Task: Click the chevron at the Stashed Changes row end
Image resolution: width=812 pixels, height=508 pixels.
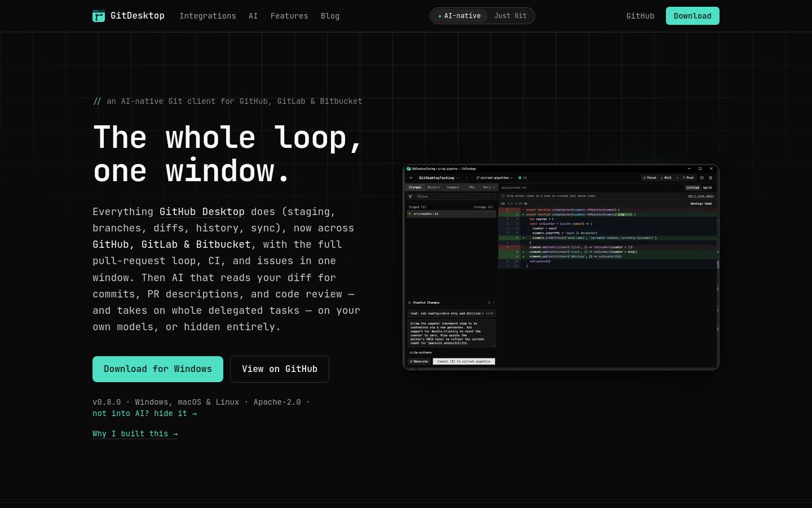Action: [x=493, y=303]
